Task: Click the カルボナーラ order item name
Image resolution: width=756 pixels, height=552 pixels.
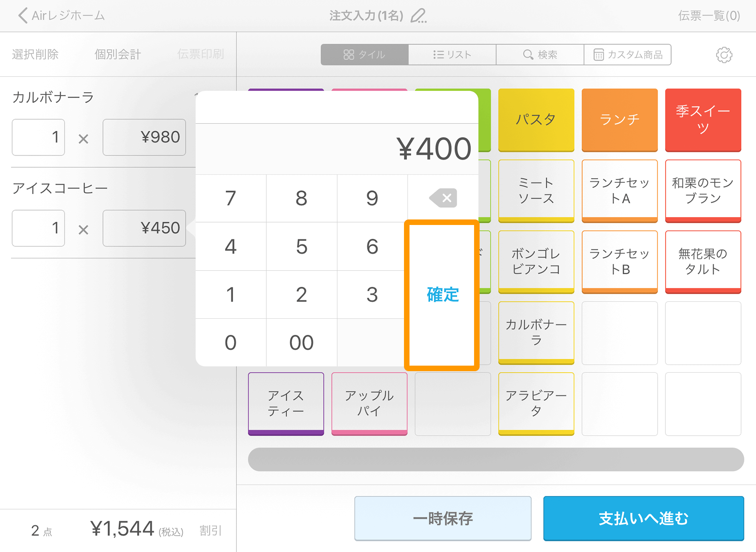Action: (53, 97)
